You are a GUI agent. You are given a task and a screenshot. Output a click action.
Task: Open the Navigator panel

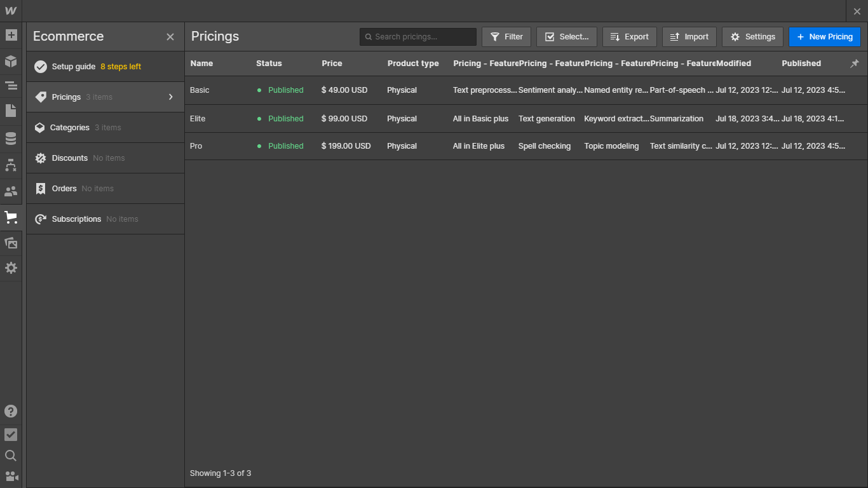click(11, 85)
